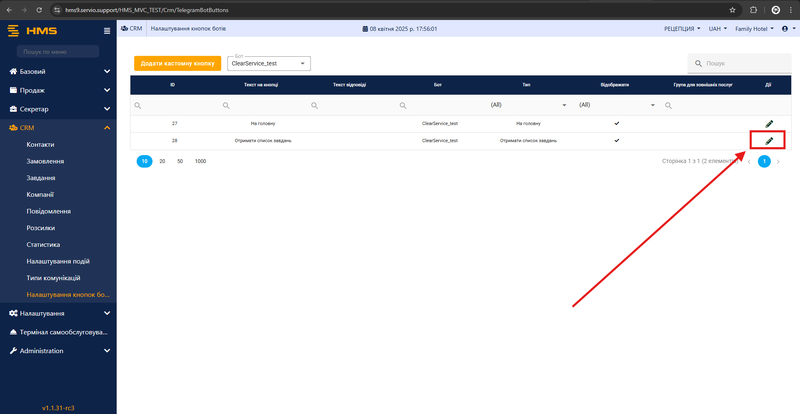Click the Додати кастомну кнопку button
This screenshot has width=800, height=414.
[x=177, y=63]
